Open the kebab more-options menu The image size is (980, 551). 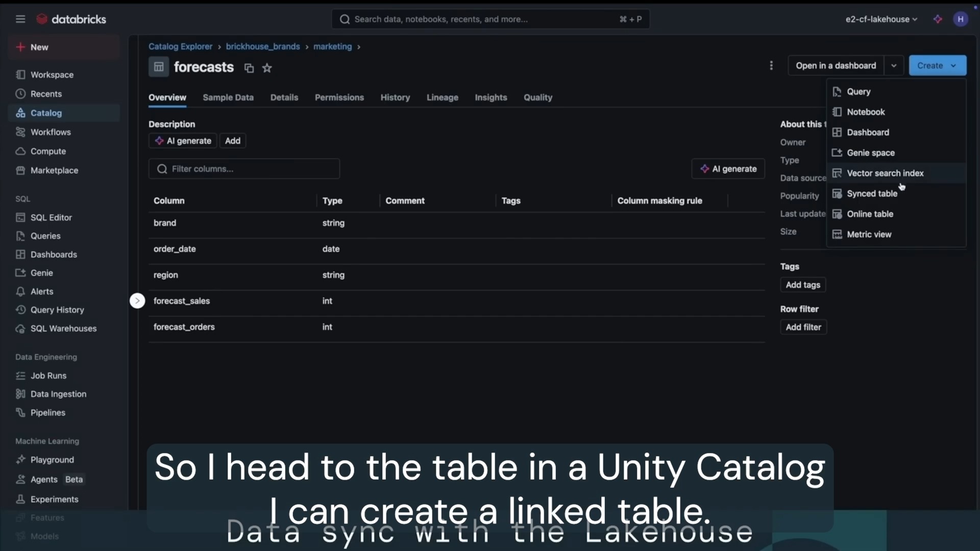[x=771, y=65]
